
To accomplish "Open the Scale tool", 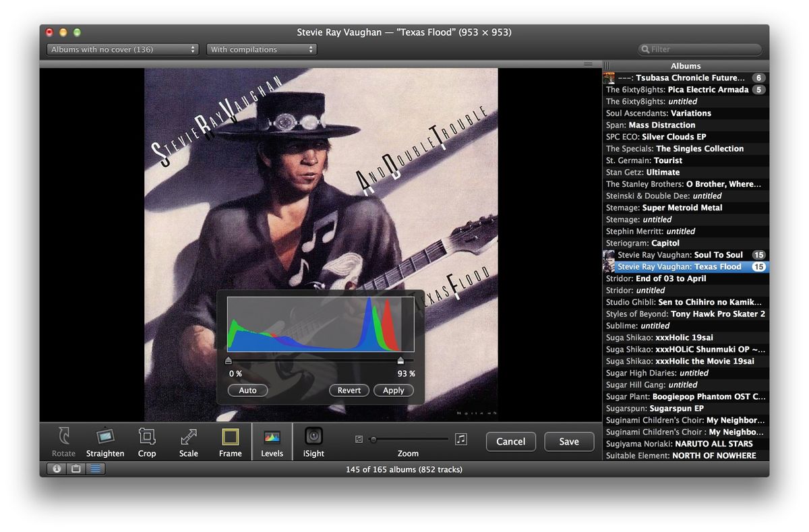I will pyautogui.click(x=188, y=442).
